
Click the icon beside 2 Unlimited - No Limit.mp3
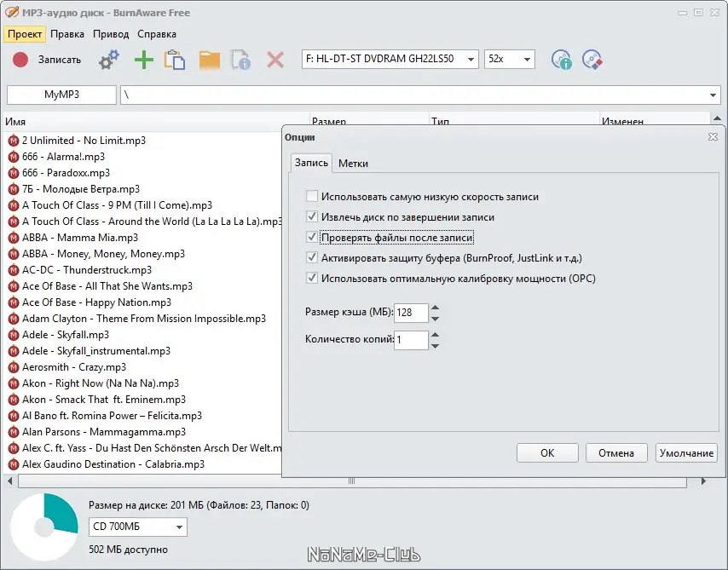[x=14, y=141]
